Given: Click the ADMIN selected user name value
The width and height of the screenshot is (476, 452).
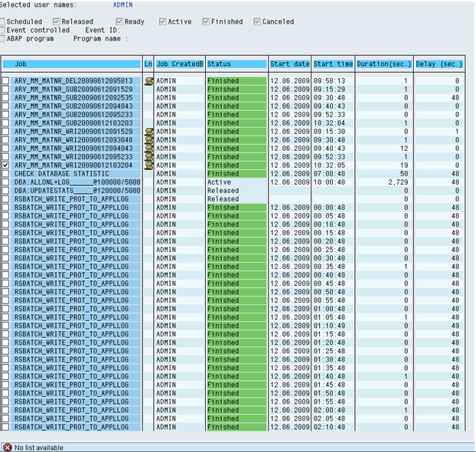Looking at the screenshot, I should click(123, 5).
